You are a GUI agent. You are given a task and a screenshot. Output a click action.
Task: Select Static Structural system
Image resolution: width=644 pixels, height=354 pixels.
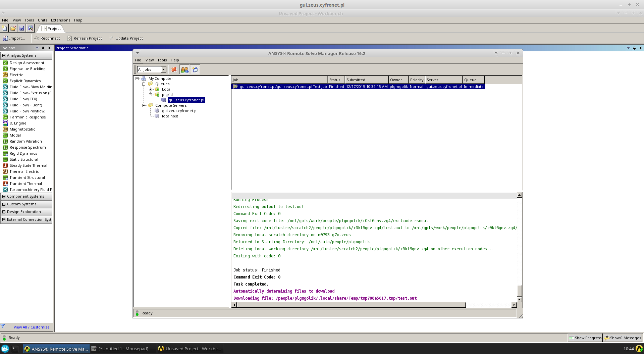24,159
